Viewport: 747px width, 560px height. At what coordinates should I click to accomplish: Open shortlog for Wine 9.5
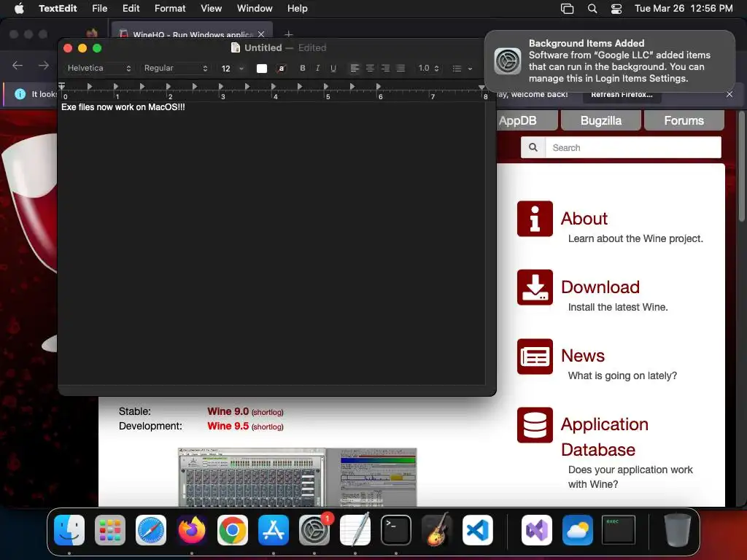267,427
